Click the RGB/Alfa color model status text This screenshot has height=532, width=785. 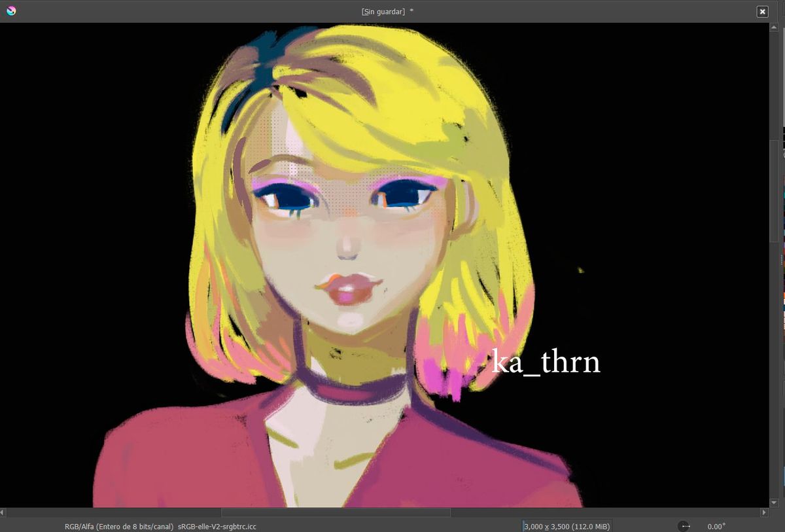click(x=118, y=526)
